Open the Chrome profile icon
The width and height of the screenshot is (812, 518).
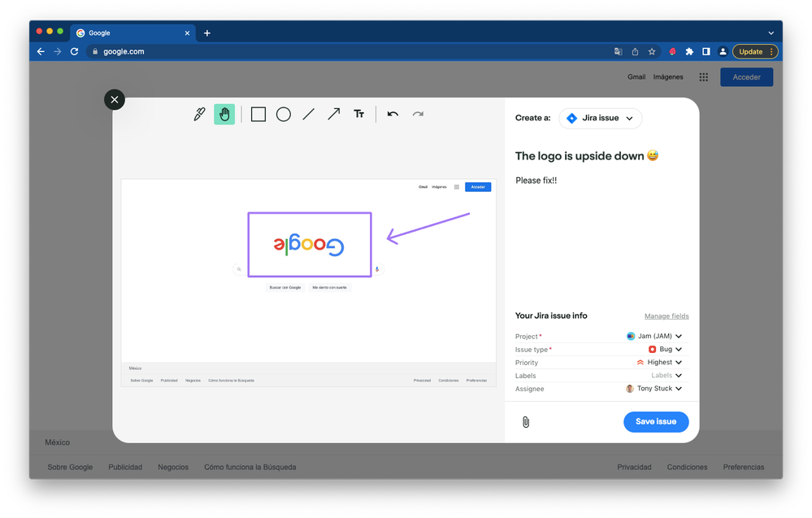click(723, 51)
